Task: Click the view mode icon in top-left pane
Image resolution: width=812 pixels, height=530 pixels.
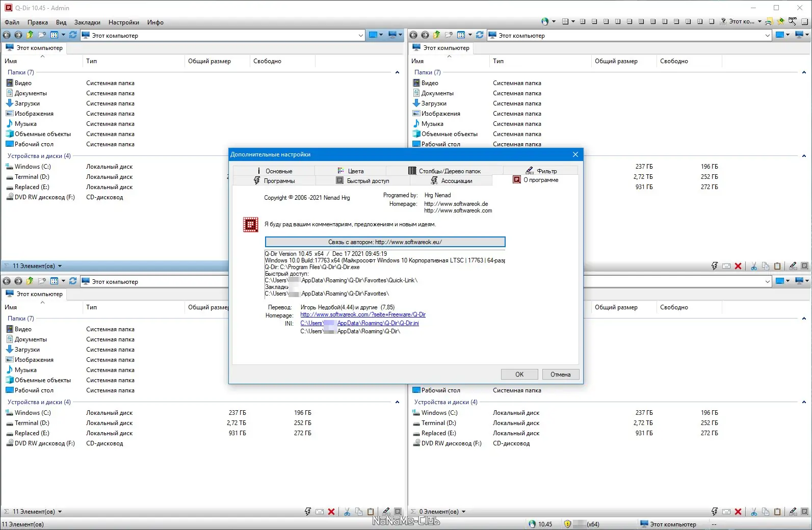Action: [x=54, y=35]
